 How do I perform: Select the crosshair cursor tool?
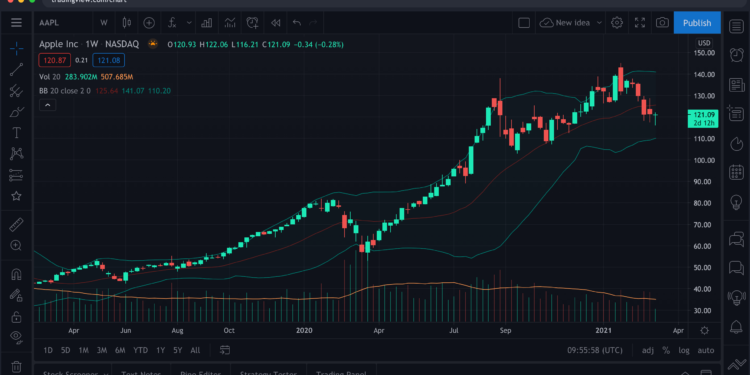(16, 48)
